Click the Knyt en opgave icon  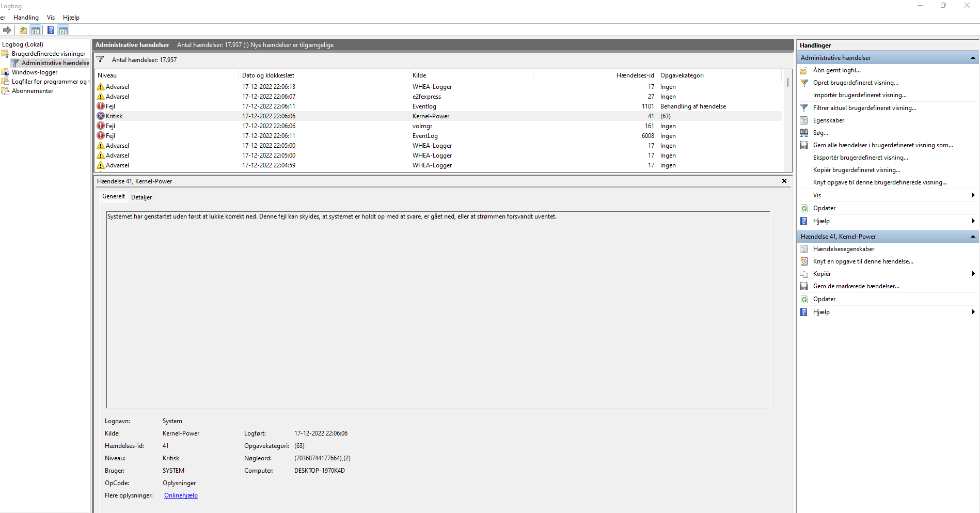[804, 261]
